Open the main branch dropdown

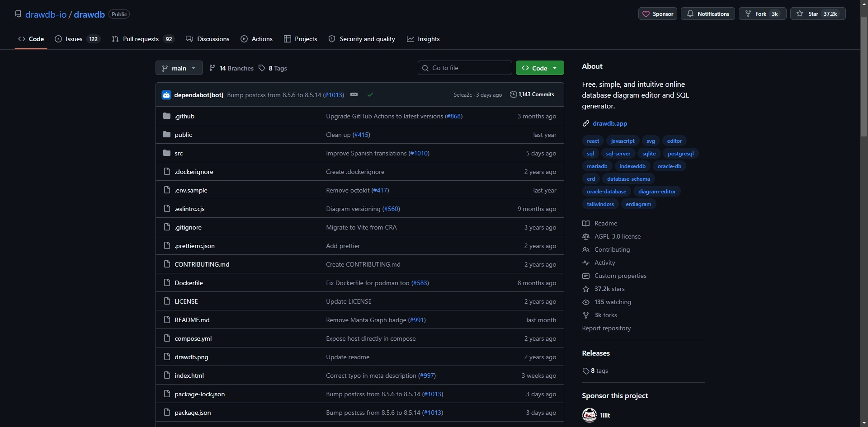[179, 68]
